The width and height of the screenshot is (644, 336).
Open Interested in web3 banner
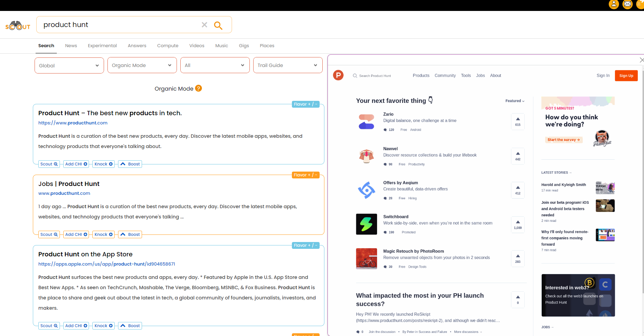[x=578, y=295]
